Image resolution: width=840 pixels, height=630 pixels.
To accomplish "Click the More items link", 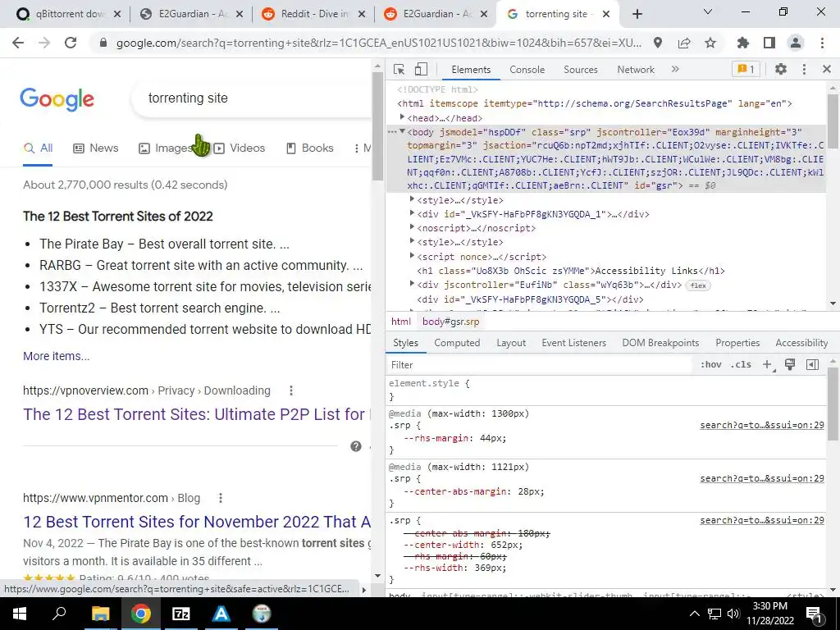I will click(x=57, y=356).
